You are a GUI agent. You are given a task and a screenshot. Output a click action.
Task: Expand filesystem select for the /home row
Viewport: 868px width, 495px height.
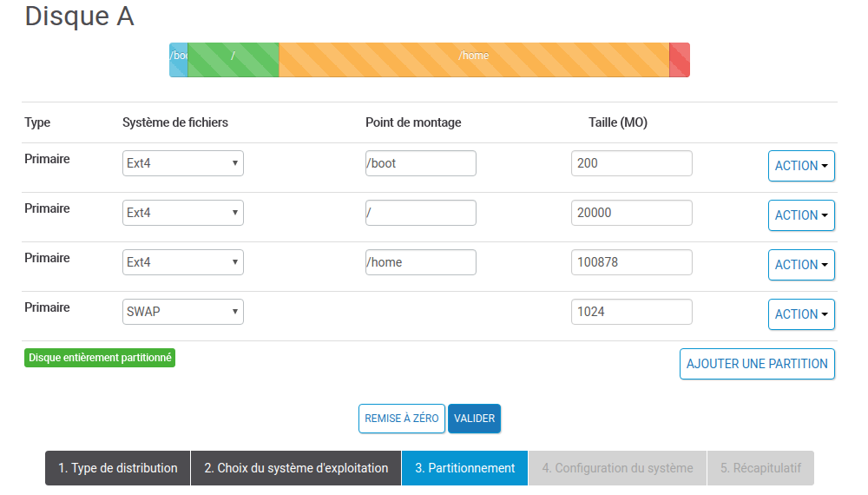coord(183,262)
